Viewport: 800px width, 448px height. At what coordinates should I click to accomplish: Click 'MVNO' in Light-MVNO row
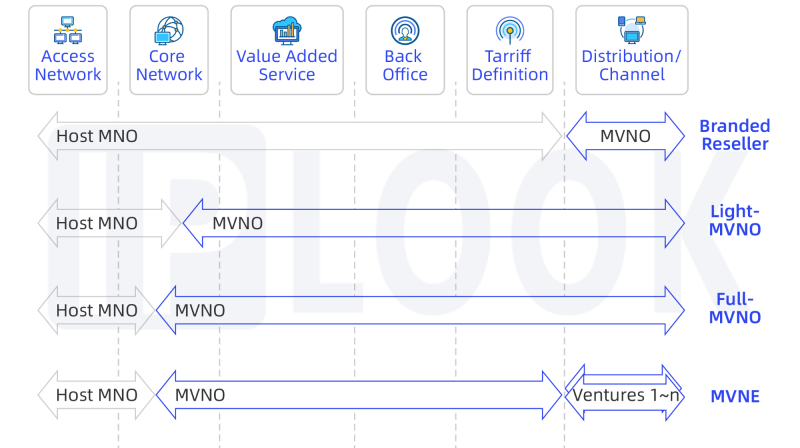click(238, 223)
